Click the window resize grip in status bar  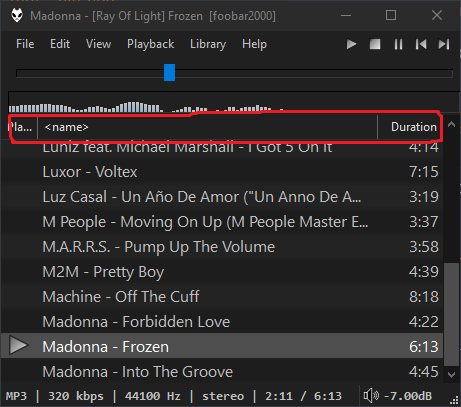pyautogui.click(x=455, y=400)
